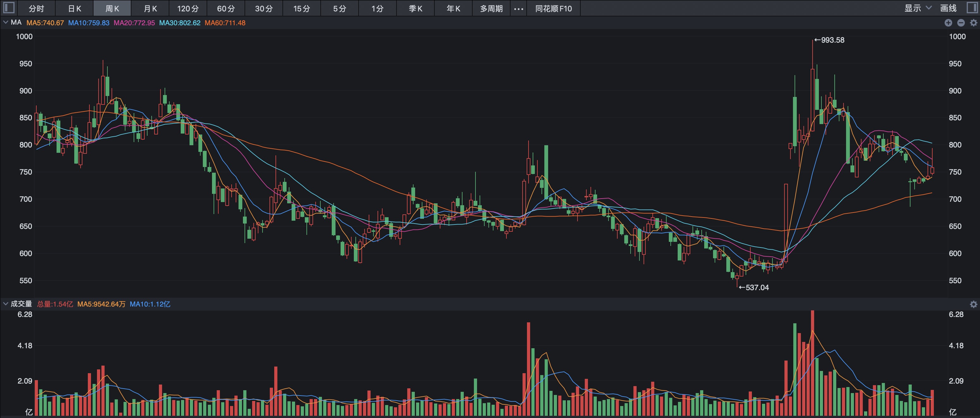The height and width of the screenshot is (418, 980).
Task: Collapse the MA indicator chevron
Action: point(5,22)
